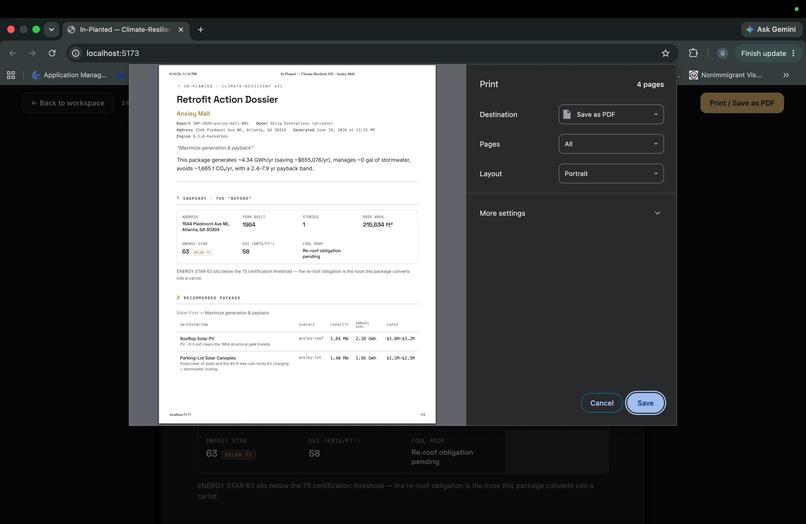The width and height of the screenshot is (806, 524).
Task: Open the Nonimmigrant Vis... bookmark
Action: click(725, 75)
